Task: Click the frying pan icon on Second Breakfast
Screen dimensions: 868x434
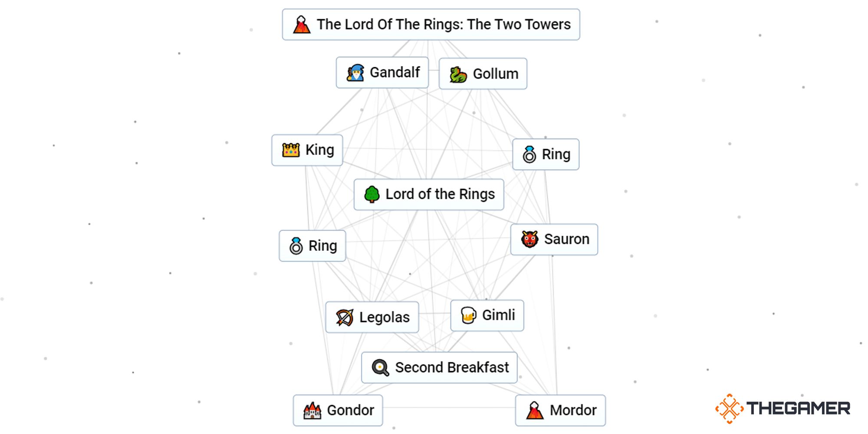Action: [x=381, y=368]
